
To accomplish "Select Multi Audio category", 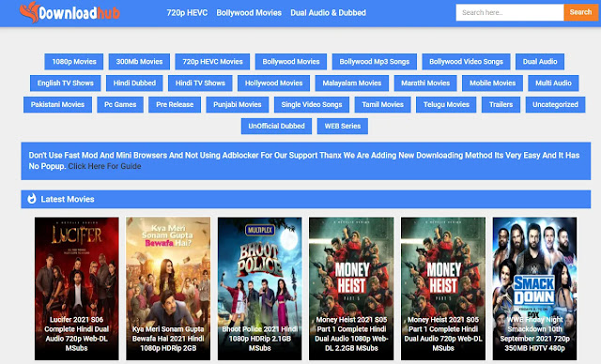I will click(x=553, y=83).
